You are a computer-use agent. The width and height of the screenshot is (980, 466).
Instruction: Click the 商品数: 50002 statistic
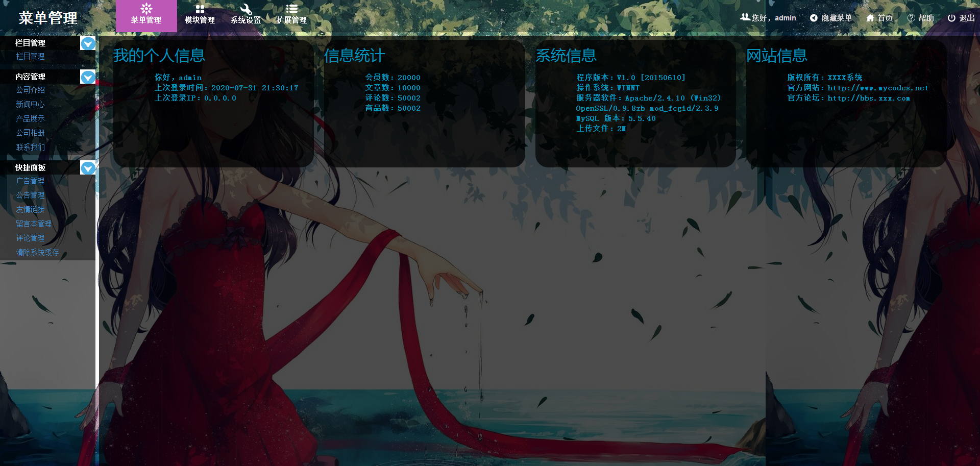(393, 108)
